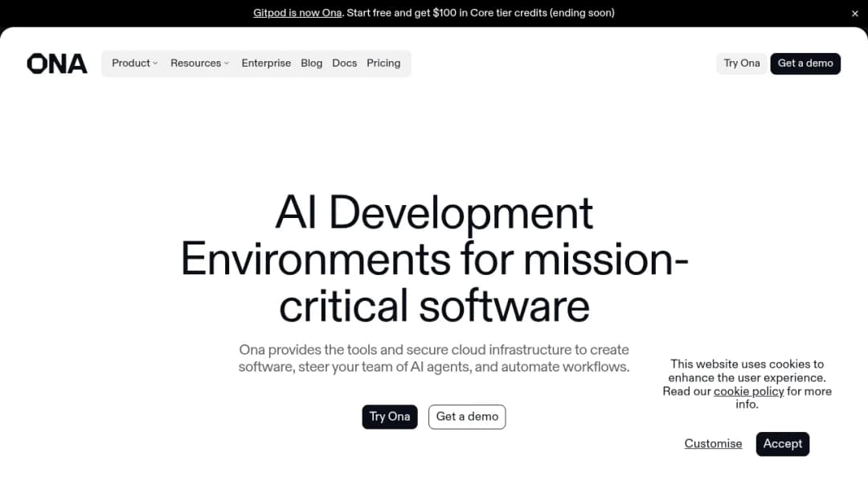Click the dark Try Ona hero button

pos(390,417)
